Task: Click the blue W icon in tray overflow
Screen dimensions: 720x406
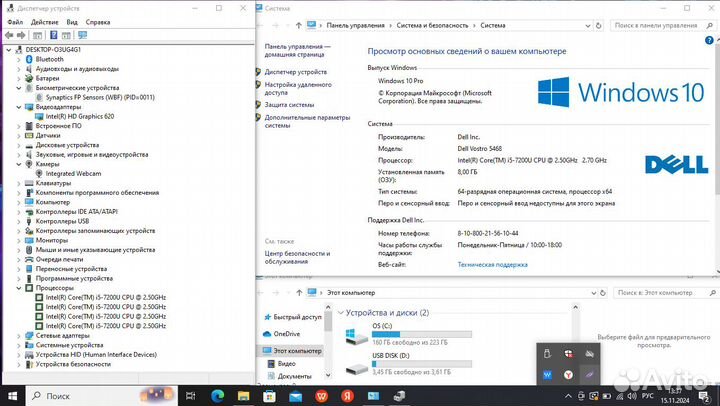Action: click(x=547, y=375)
